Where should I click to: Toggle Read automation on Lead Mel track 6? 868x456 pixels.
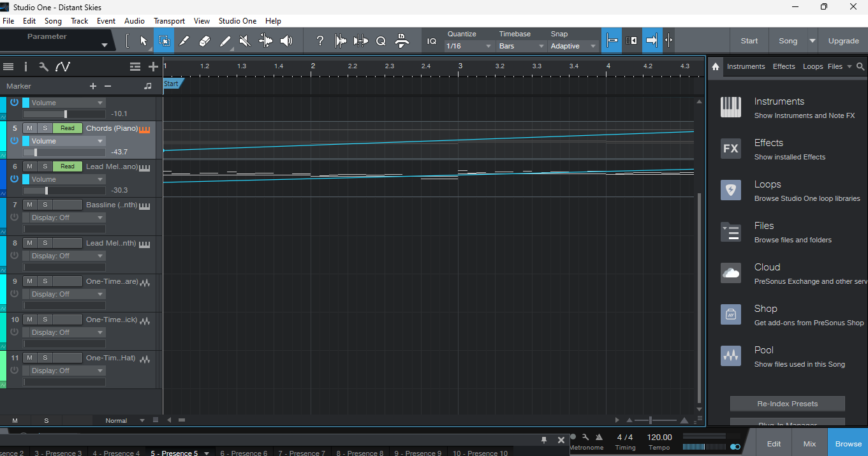[x=68, y=166]
